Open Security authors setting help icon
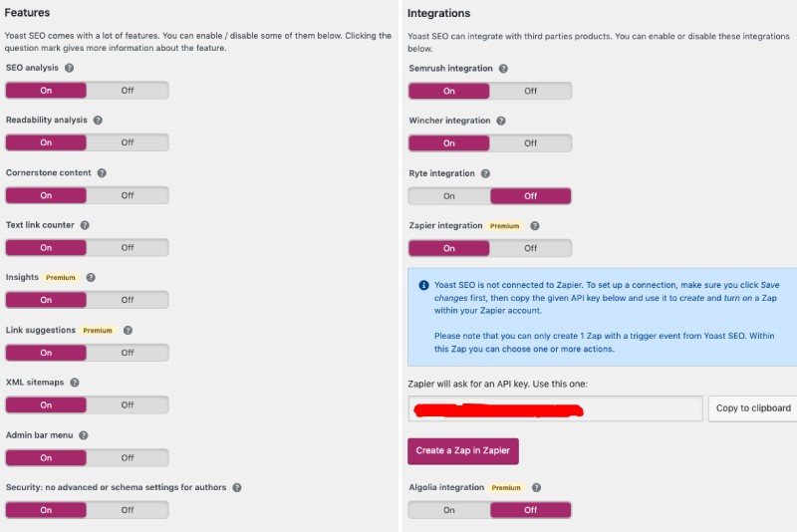The width and height of the screenshot is (797, 532). coord(237,487)
